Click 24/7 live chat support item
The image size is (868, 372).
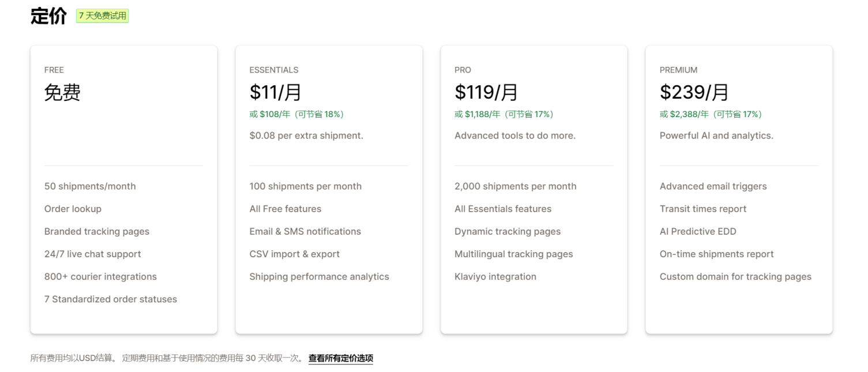click(92, 254)
